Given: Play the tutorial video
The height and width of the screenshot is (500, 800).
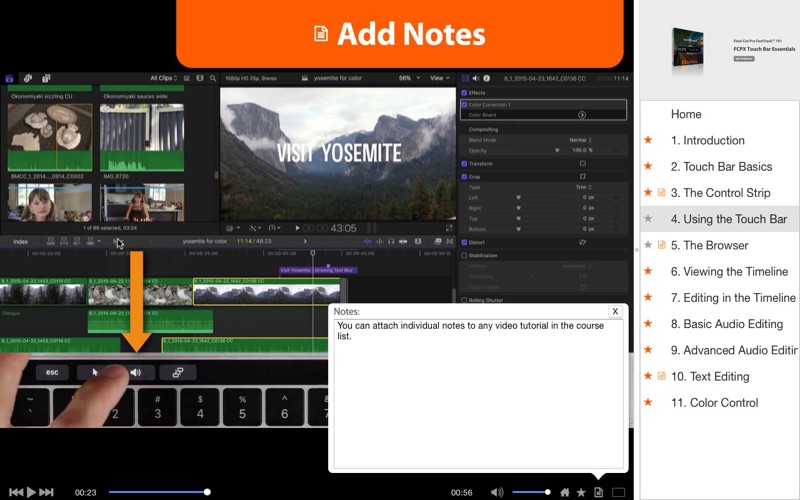Looking at the screenshot, I should pos(31,492).
